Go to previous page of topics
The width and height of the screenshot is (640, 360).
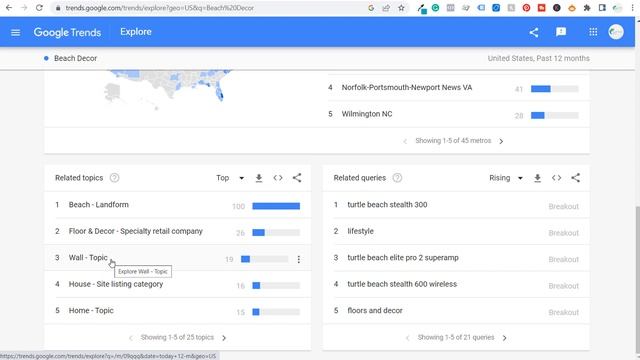click(131, 338)
